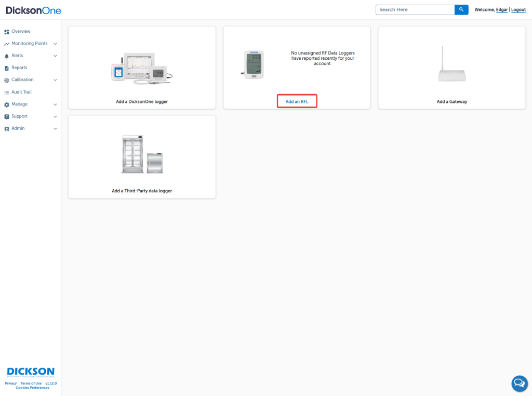Click the Search Here input field

coord(415,10)
